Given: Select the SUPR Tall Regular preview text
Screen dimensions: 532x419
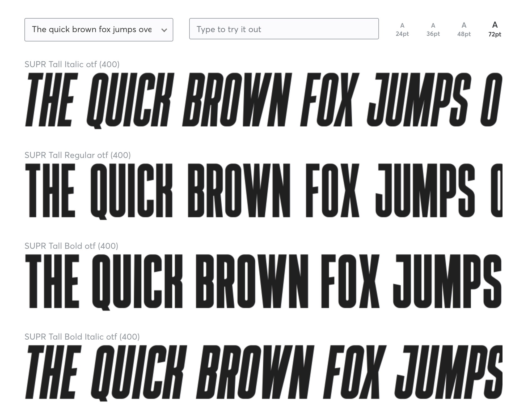Looking at the screenshot, I should pos(263,191).
